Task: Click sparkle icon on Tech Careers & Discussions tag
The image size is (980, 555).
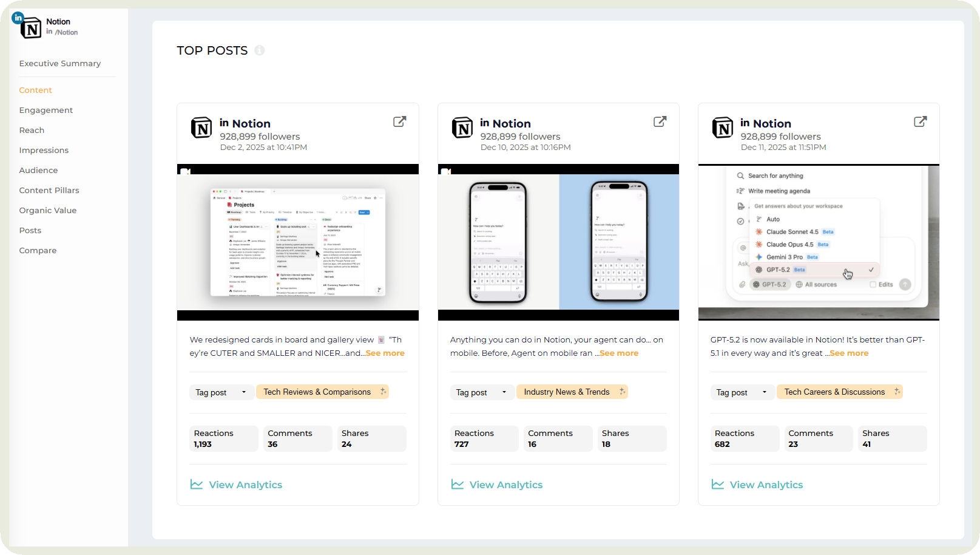Action: coord(897,392)
